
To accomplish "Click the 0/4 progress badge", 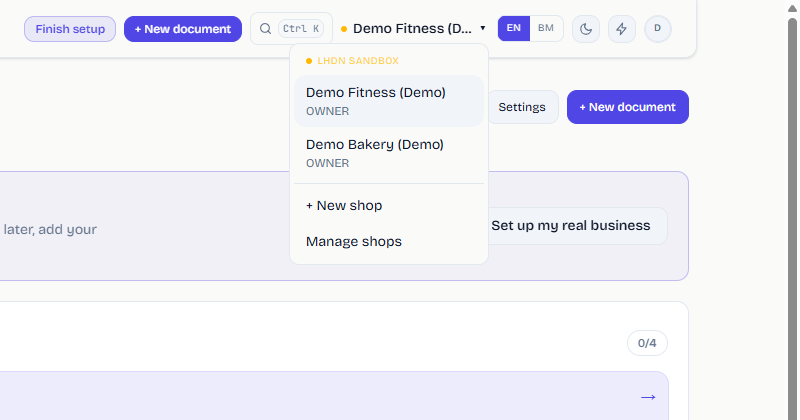I will click(x=647, y=343).
